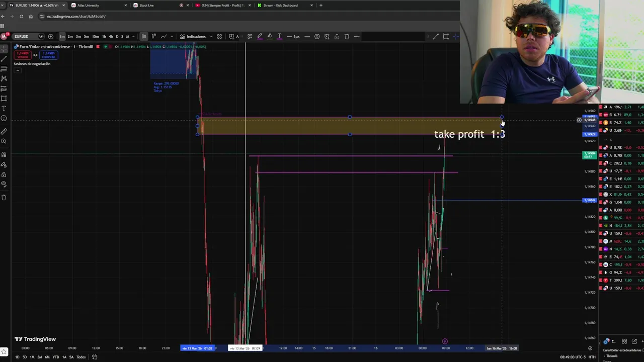Toggle magnet mode in left sidebar
Image resolution: width=644 pixels, height=362 pixels.
[x=4, y=154]
